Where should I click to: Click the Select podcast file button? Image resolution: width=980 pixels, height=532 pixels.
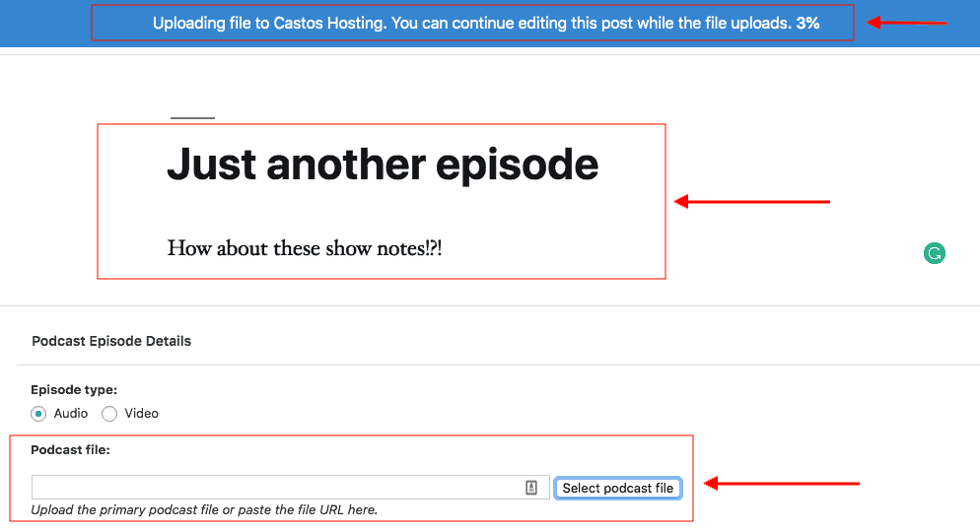pyautogui.click(x=617, y=489)
